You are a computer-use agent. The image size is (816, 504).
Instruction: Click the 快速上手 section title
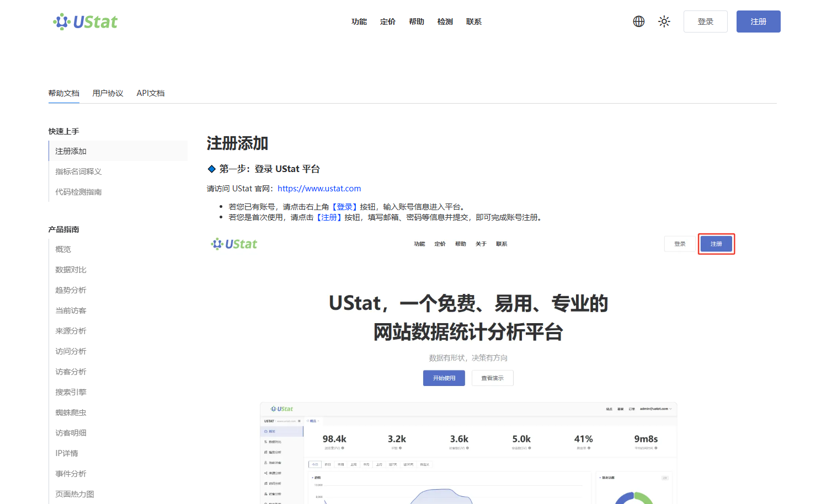click(63, 131)
